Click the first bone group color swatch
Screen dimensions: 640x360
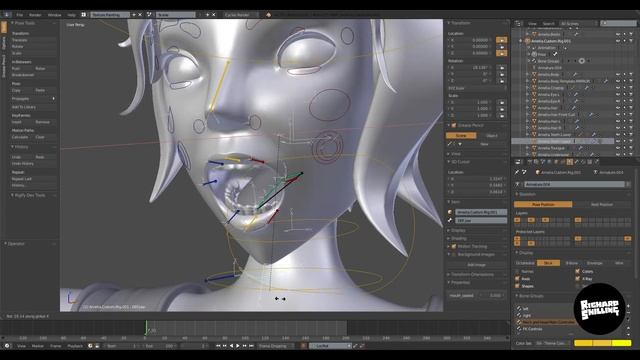583,343
